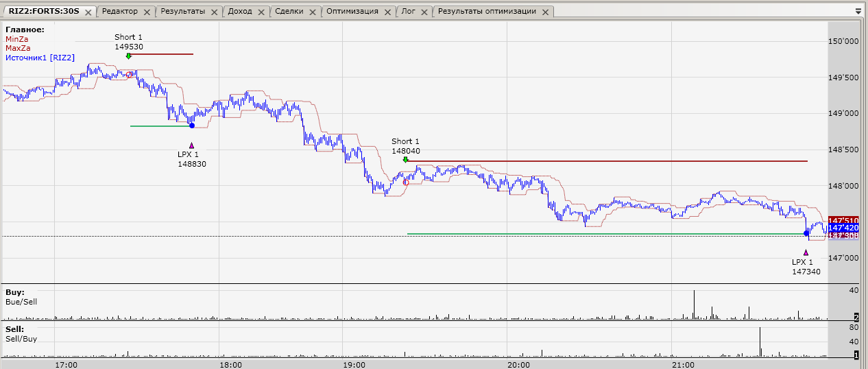This screenshot has height=369, width=868.
Task: Click the red 147'510 price label
Action: point(843,219)
